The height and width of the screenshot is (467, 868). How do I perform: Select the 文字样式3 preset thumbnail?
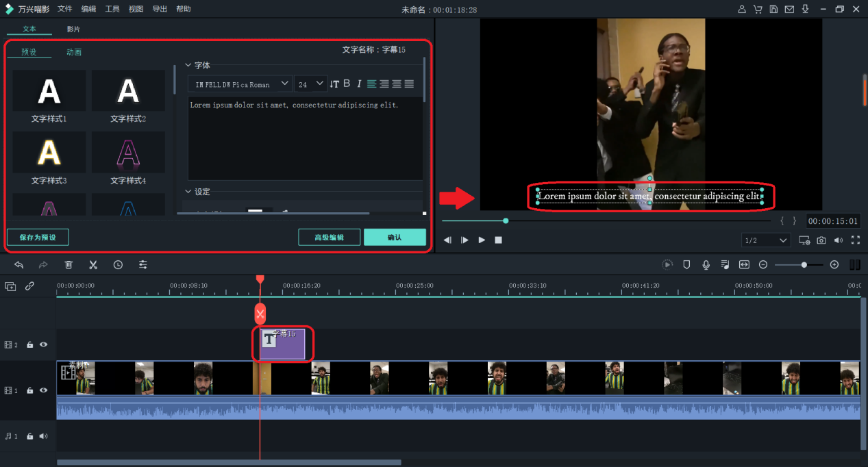[x=49, y=152]
